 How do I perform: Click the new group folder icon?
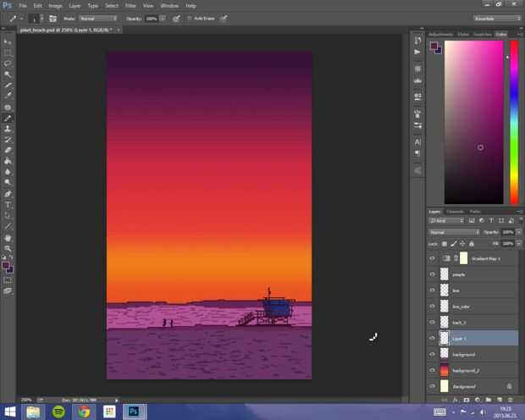[x=489, y=400]
